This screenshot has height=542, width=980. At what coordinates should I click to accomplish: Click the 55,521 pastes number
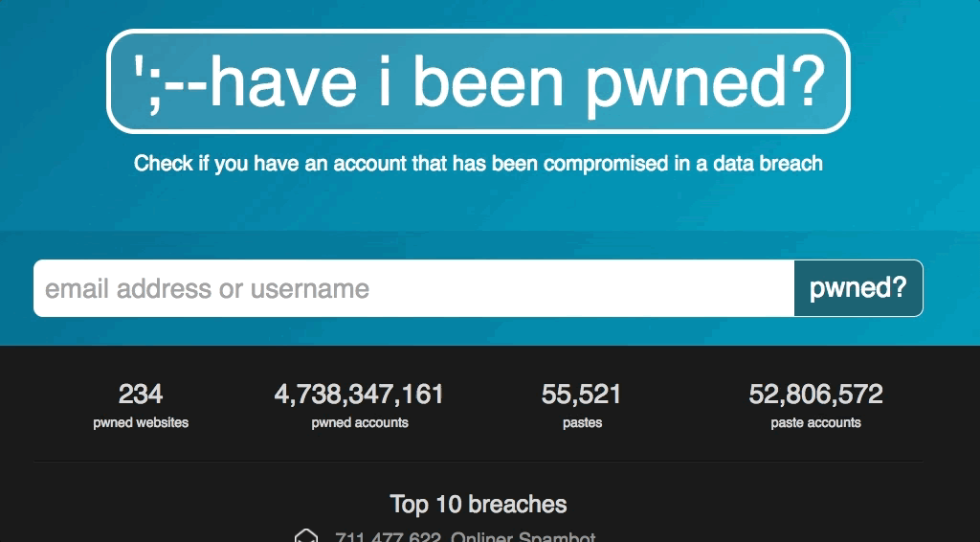click(582, 394)
